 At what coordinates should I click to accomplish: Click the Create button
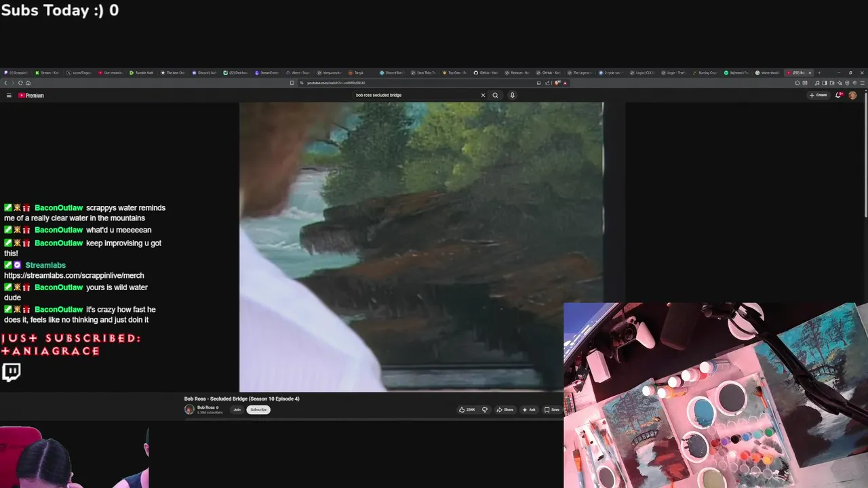818,95
